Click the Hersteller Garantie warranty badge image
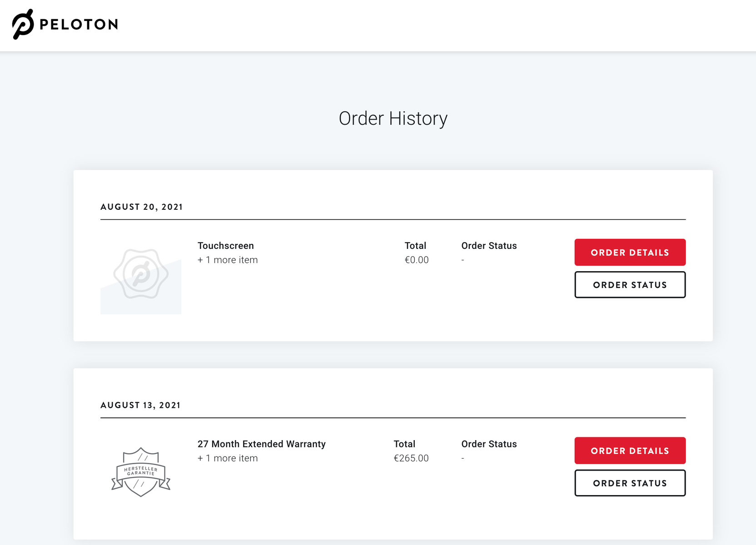This screenshot has height=545, width=756. point(141,472)
